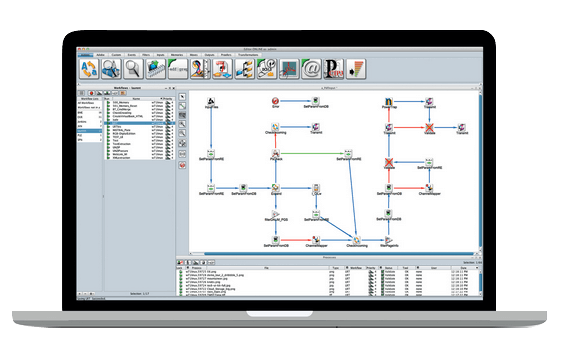Toggle green run arrow for TextExtraction workflow
Image resolution: width=561 pixels, height=363 pixels.
coord(108,144)
